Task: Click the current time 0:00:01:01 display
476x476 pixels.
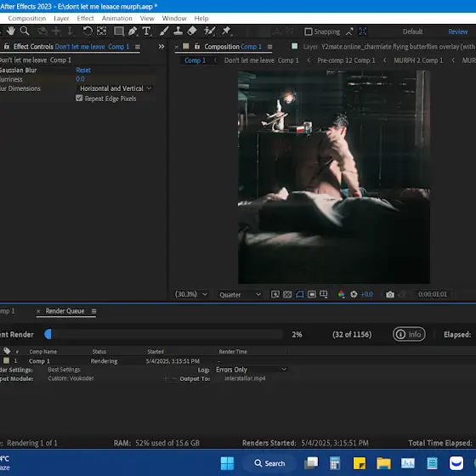Action: tap(433, 294)
